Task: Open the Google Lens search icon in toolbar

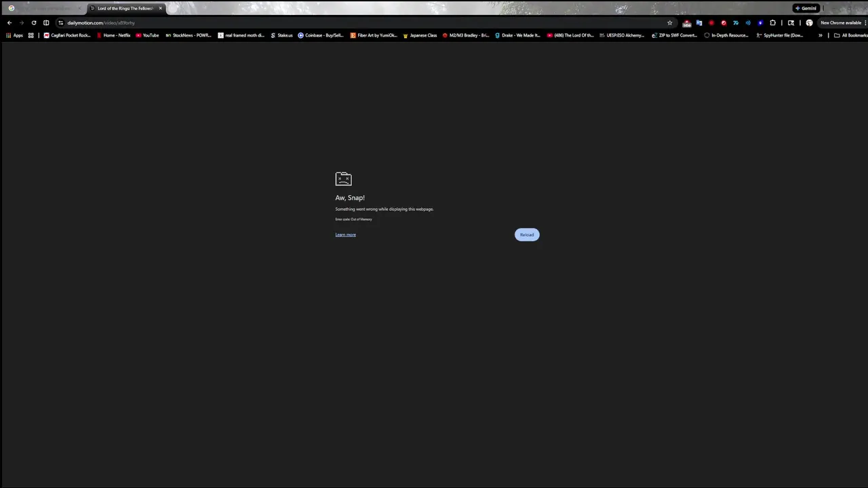Action: tap(791, 22)
